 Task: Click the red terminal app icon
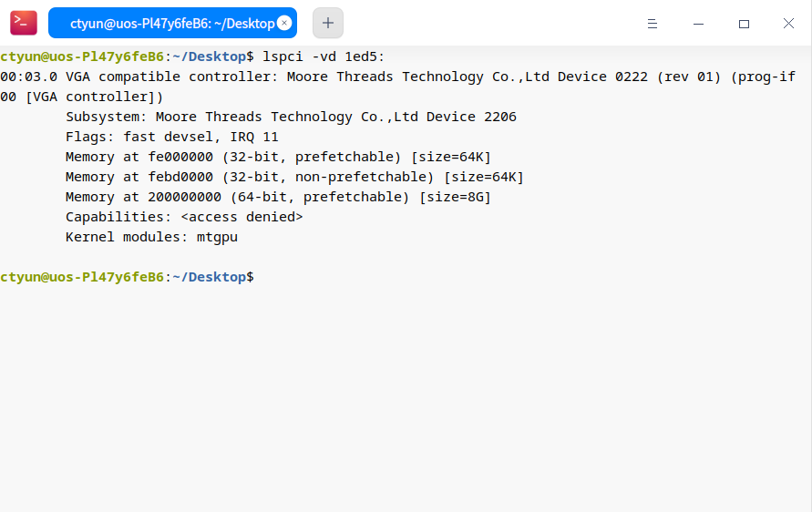pyautogui.click(x=24, y=23)
